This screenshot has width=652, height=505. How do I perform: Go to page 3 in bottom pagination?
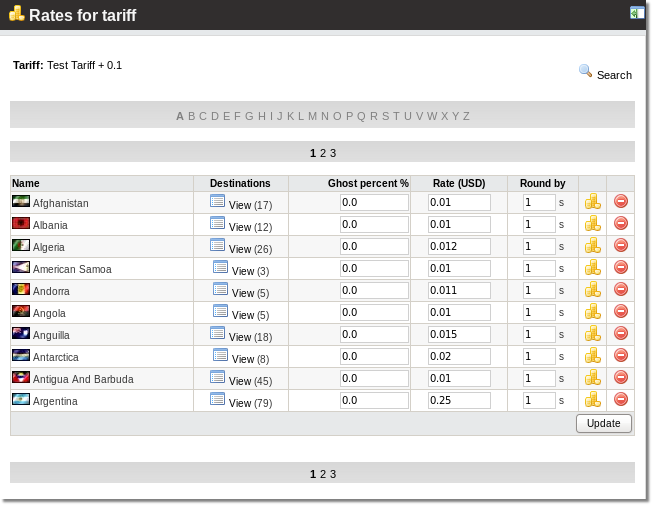click(x=333, y=474)
